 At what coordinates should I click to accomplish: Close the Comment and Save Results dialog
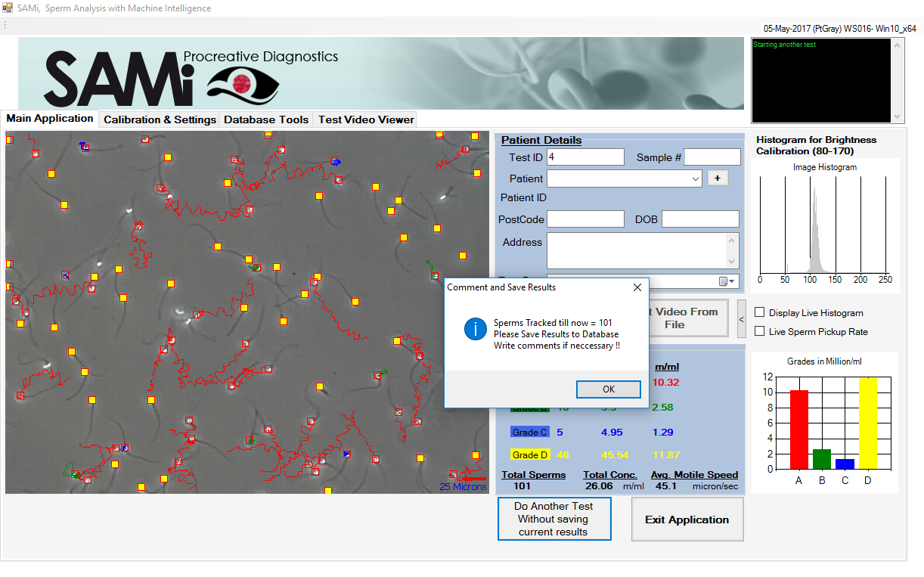click(637, 287)
